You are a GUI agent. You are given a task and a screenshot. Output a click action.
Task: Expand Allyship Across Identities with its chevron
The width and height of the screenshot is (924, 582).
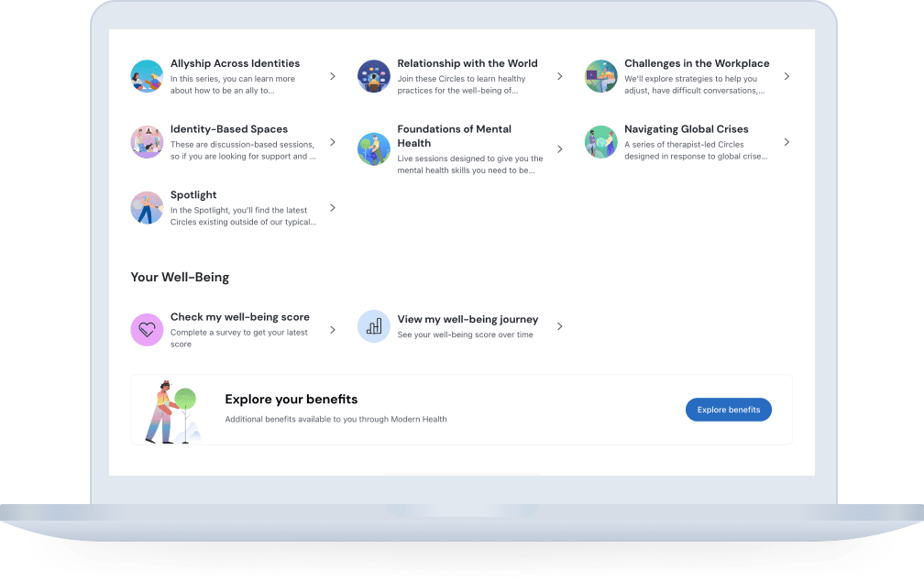(x=333, y=76)
